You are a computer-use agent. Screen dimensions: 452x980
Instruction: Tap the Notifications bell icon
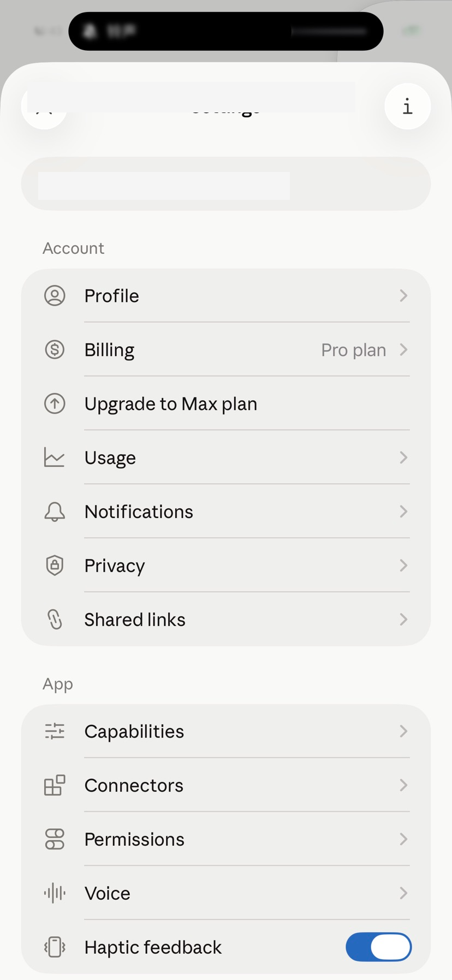[x=55, y=512]
